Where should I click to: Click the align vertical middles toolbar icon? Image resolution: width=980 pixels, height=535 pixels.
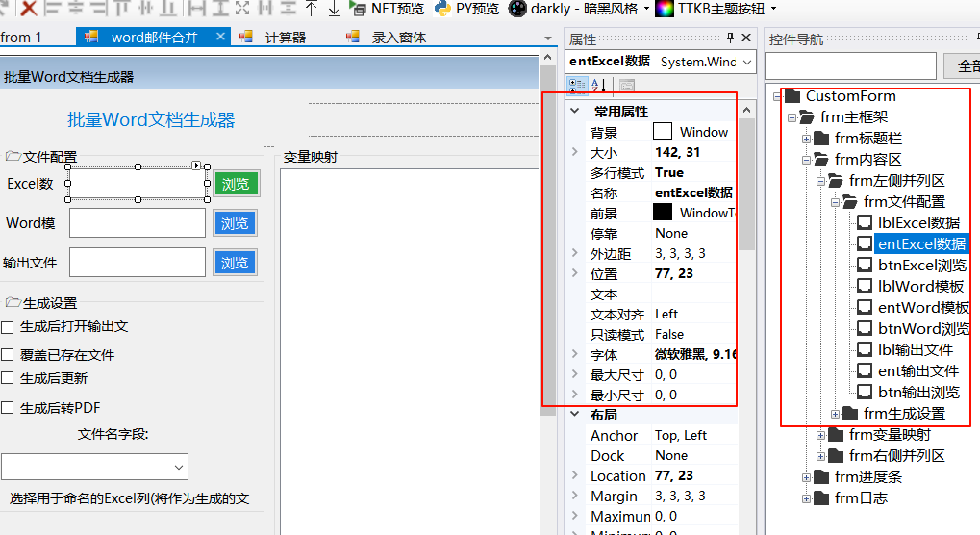145,8
